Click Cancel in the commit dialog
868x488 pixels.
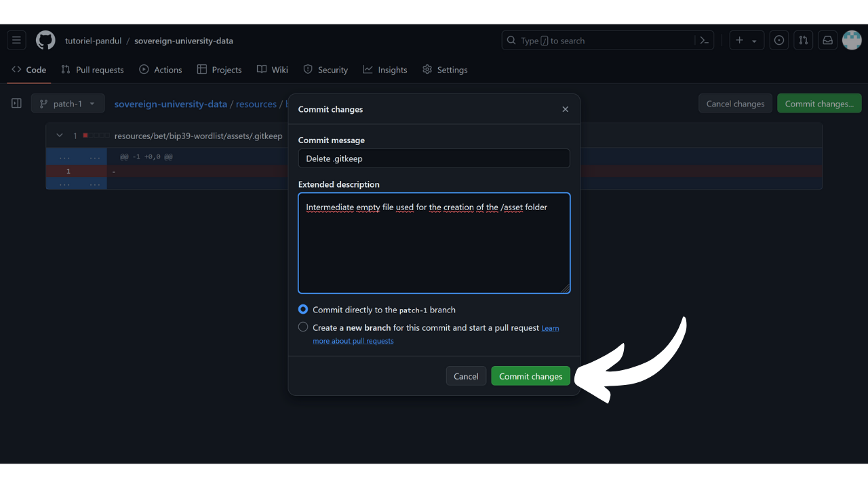pos(466,376)
